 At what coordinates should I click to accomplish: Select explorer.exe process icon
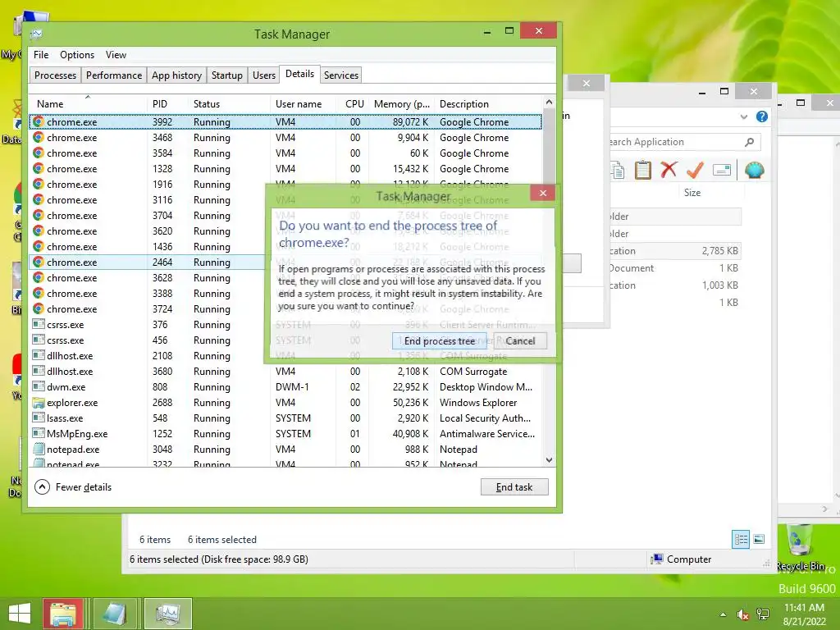pyautogui.click(x=38, y=402)
